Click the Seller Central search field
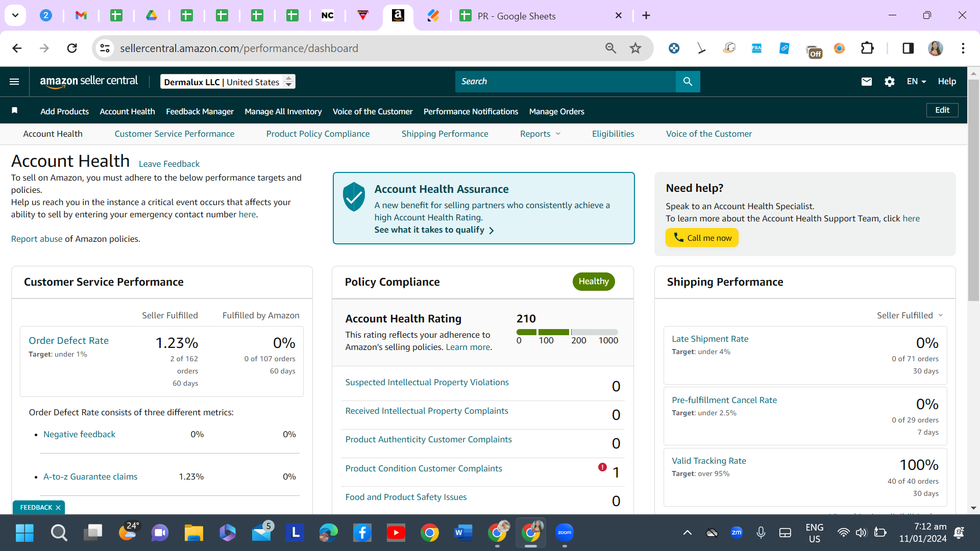 point(565,82)
